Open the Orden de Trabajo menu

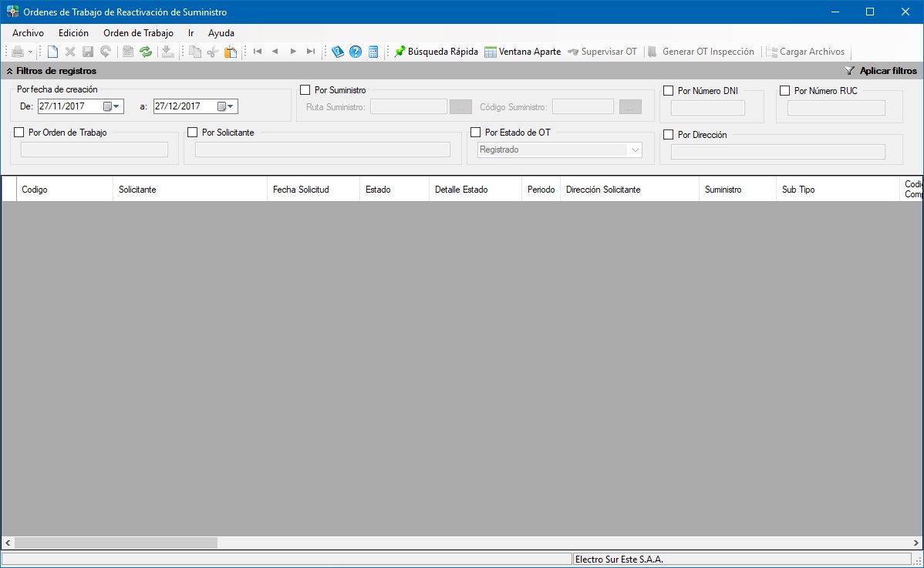[x=138, y=33]
